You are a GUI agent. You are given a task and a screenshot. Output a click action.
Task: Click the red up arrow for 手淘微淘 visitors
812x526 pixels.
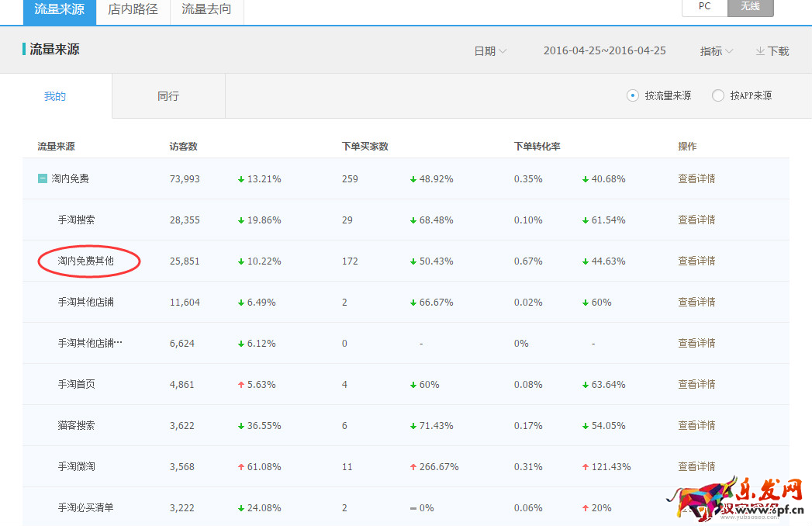click(241, 467)
